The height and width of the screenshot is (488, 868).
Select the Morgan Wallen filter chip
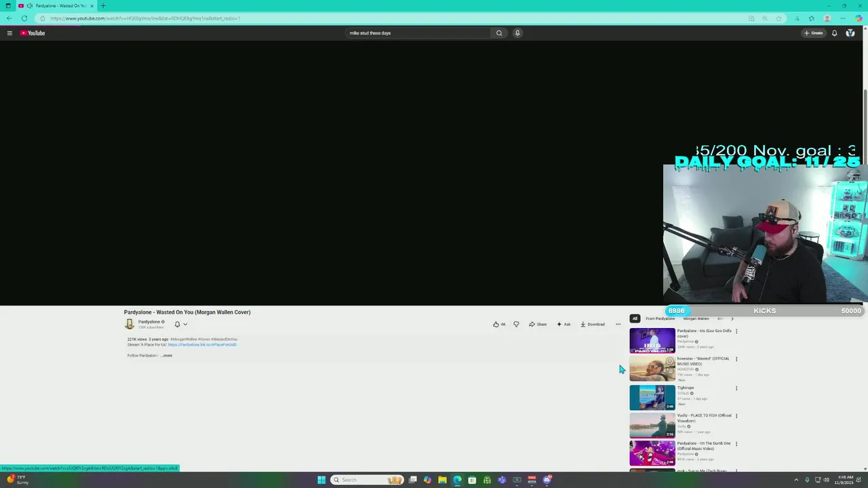[696, 319]
